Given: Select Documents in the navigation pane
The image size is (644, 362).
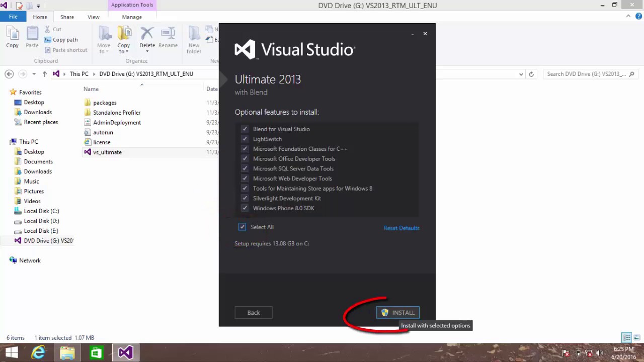Looking at the screenshot, I should (x=38, y=161).
